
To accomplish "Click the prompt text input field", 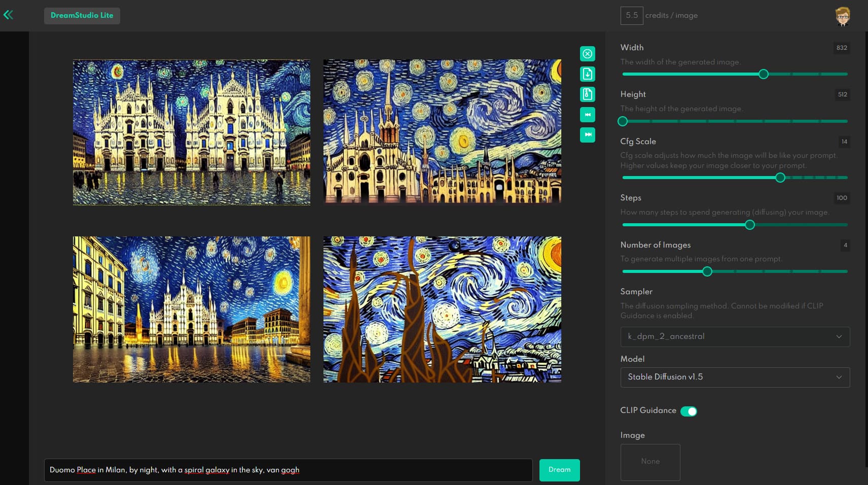I will pos(288,470).
